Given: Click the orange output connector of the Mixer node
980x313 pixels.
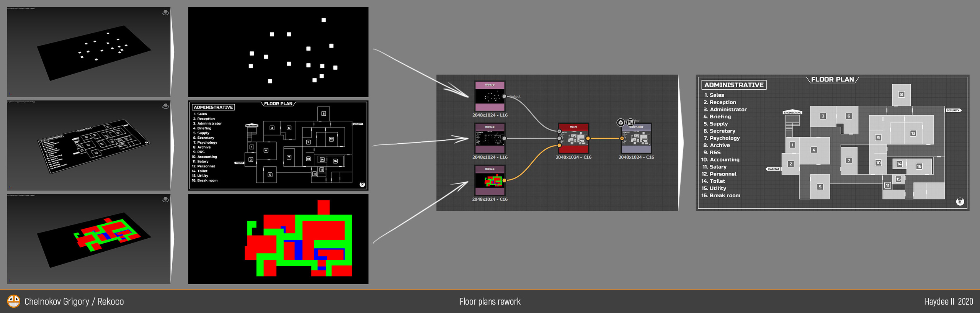Looking at the screenshot, I should 588,138.
